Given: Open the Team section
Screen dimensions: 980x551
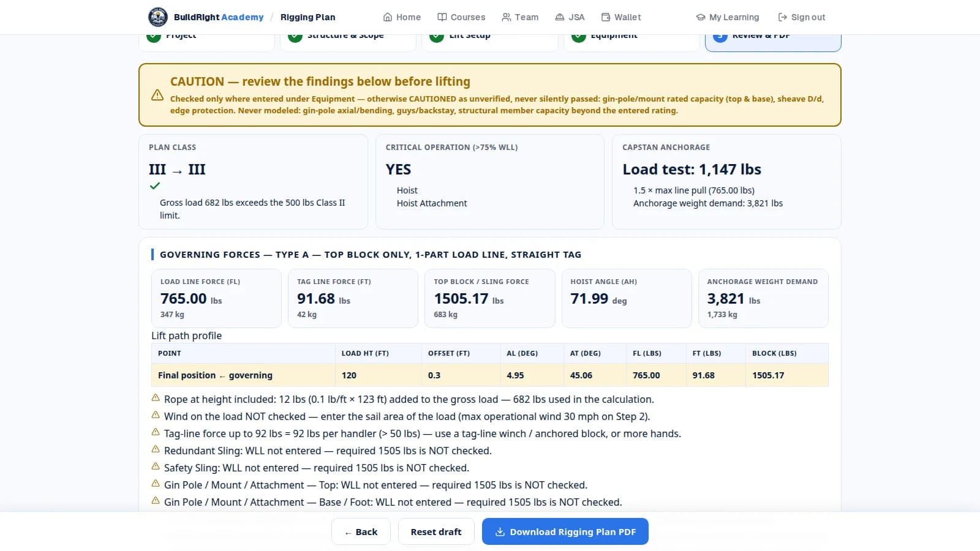Looking at the screenshot, I should click(520, 17).
